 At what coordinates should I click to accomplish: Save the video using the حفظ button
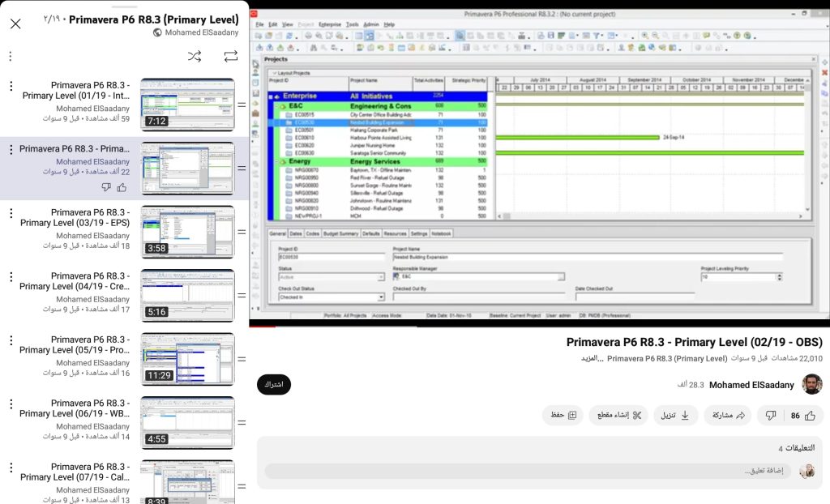click(x=563, y=416)
